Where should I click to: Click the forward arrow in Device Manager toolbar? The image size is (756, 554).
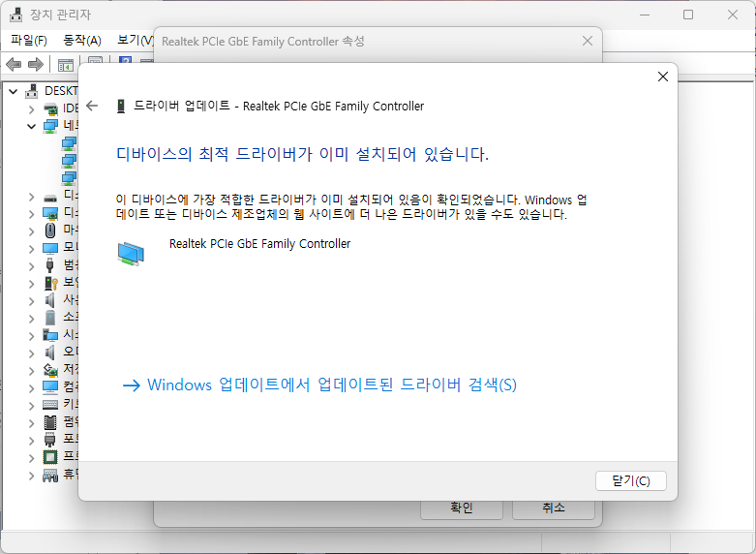coord(36,64)
